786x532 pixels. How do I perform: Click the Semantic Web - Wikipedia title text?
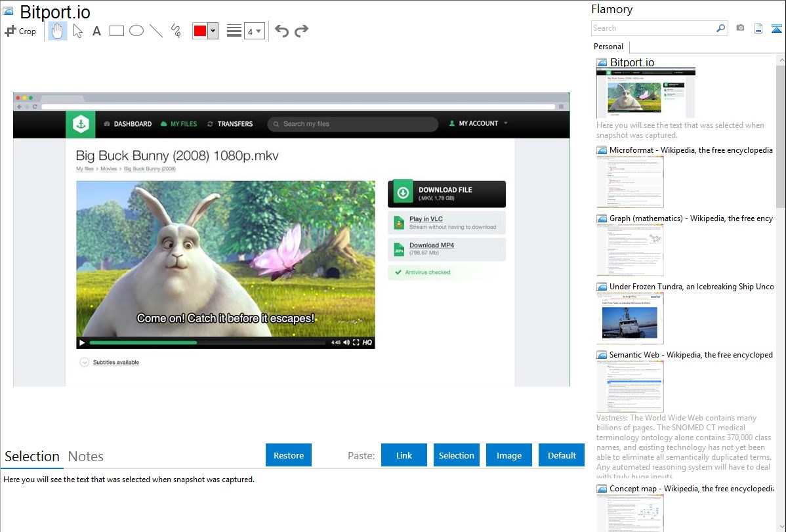(692, 354)
